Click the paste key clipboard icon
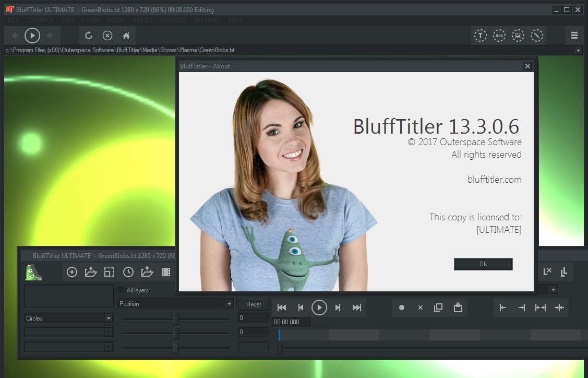 tap(458, 308)
